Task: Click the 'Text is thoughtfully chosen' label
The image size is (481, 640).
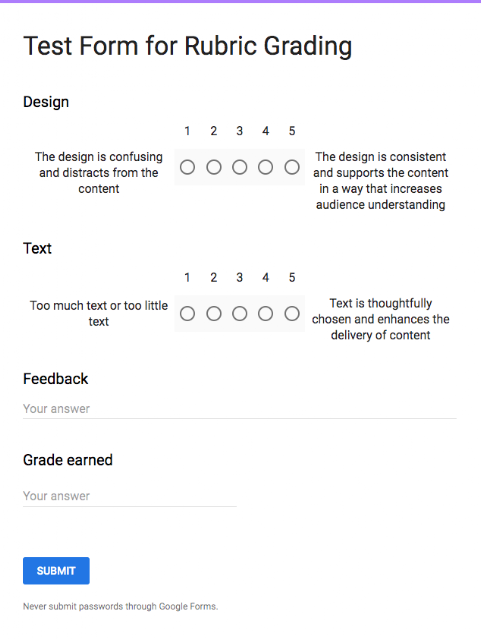Action: (381, 319)
